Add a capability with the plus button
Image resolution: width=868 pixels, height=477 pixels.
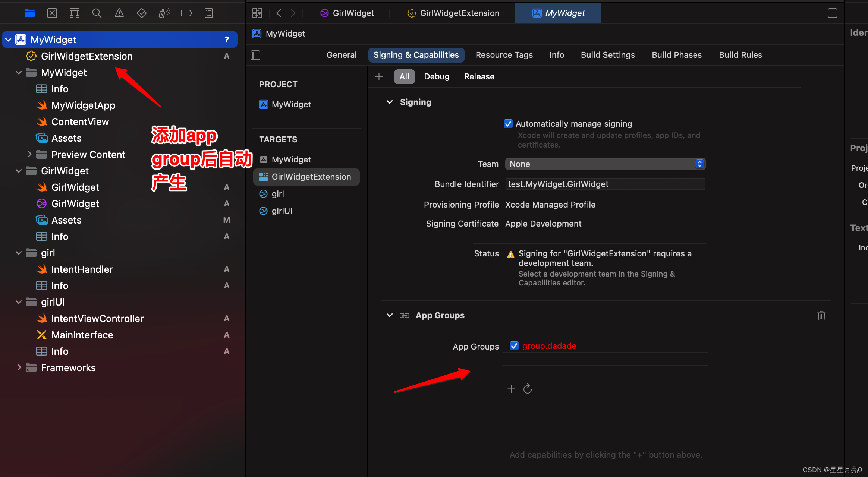point(379,77)
